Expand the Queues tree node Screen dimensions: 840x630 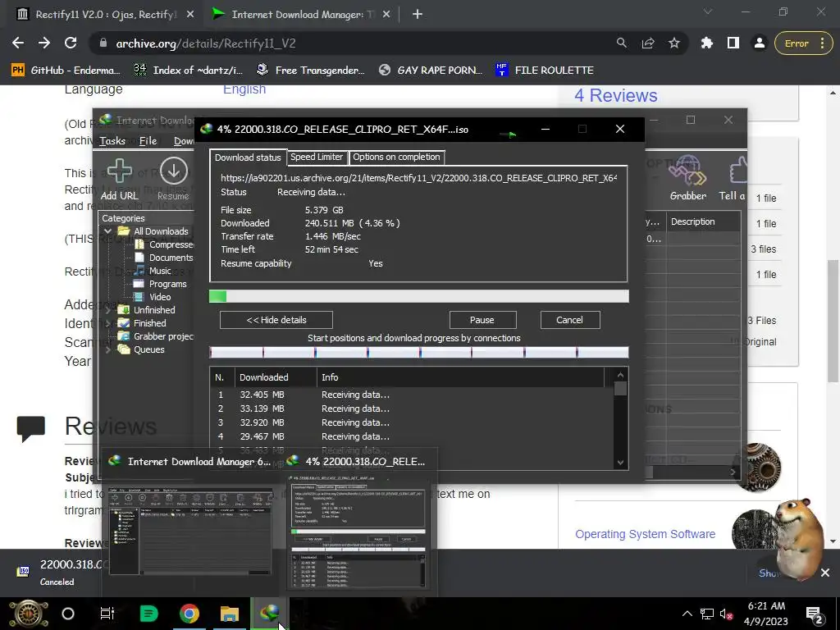(107, 349)
